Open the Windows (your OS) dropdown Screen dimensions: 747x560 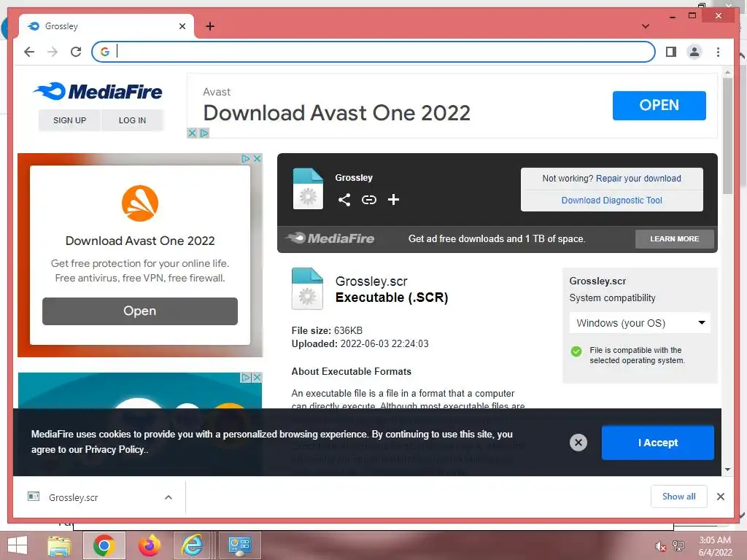tap(640, 323)
